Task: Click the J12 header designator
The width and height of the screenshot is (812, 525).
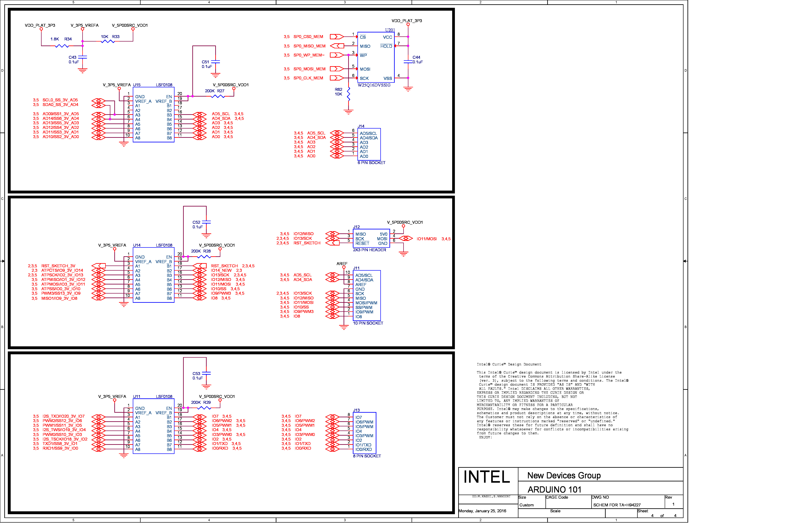Action: click(x=357, y=227)
